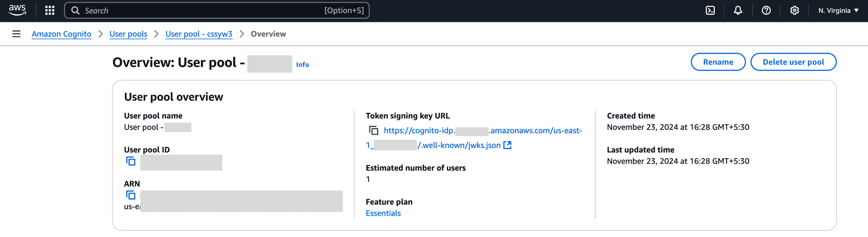Copy the ARN value
868x237 pixels.
coord(131,195)
